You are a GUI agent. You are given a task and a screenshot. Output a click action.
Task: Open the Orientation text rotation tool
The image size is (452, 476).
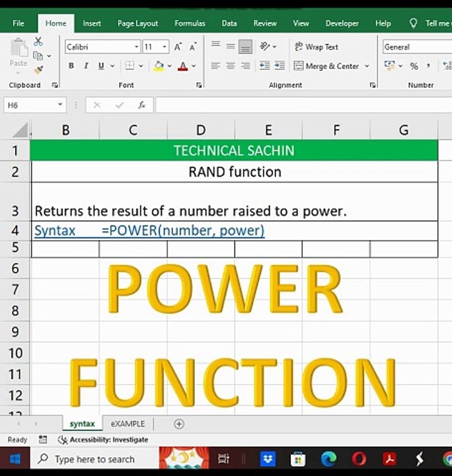tap(265, 47)
